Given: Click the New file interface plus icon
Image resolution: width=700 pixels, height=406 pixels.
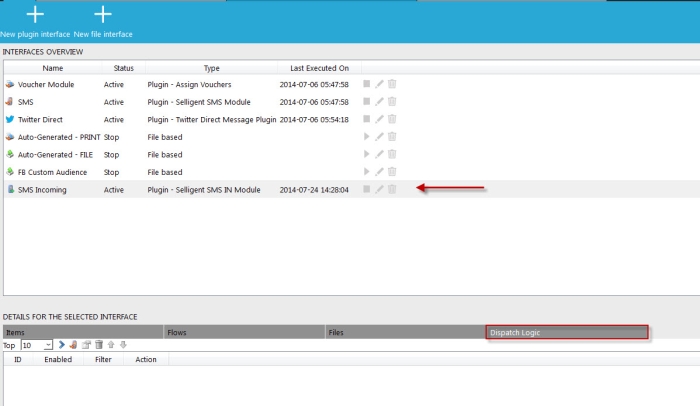Looking at the screenshot, I should pyautogui.click(x=102, y=15).
